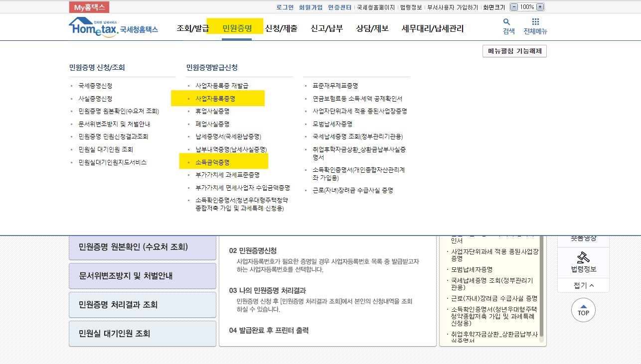Toggle off menu unfolding via 메뉴펼침 기능해제
Image resolution: width=641 pixels, height=364 pixels.
click(514, 51)
